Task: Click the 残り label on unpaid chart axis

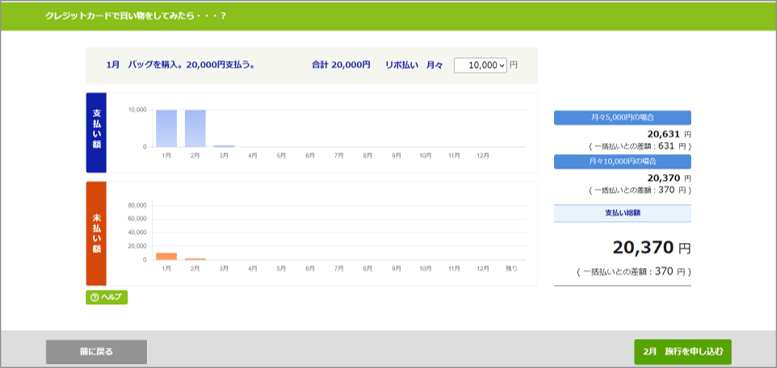Action: pos(511,268)
